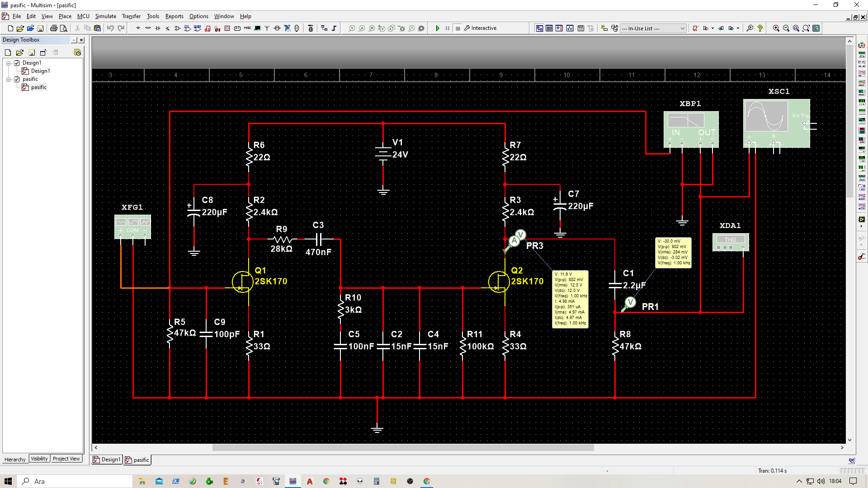
Task: Place MISC component icon
Action: (247, 28)
